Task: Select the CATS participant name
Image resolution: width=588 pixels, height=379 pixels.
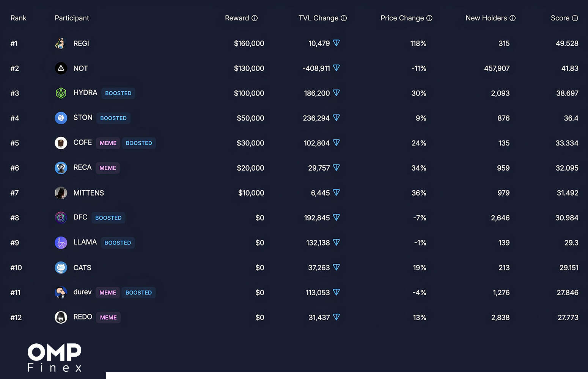Action: [x=82, y=268]
